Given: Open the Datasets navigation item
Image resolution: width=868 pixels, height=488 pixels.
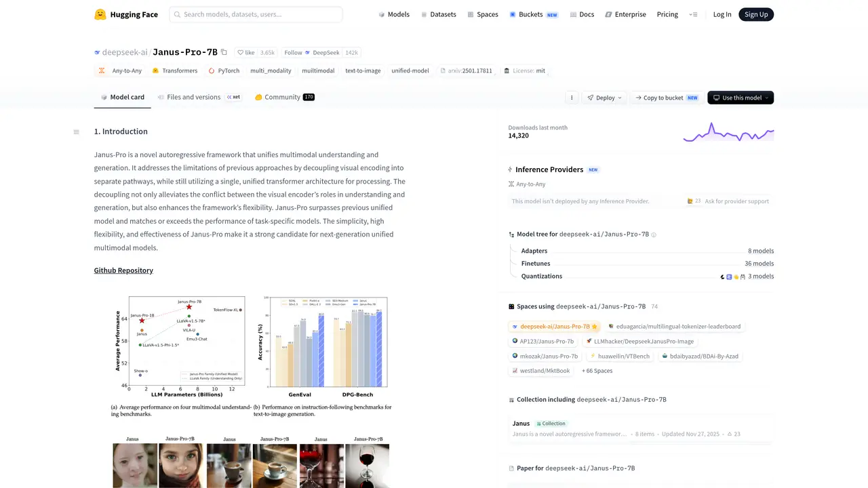Looking at the screenshot, I should [x=439, y=14].
